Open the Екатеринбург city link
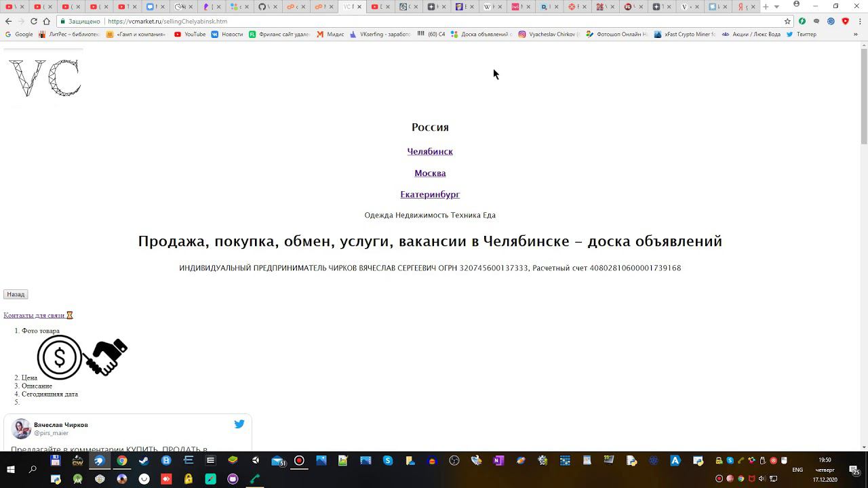Viewport: 868px width, 488px height. coord(430,195)
